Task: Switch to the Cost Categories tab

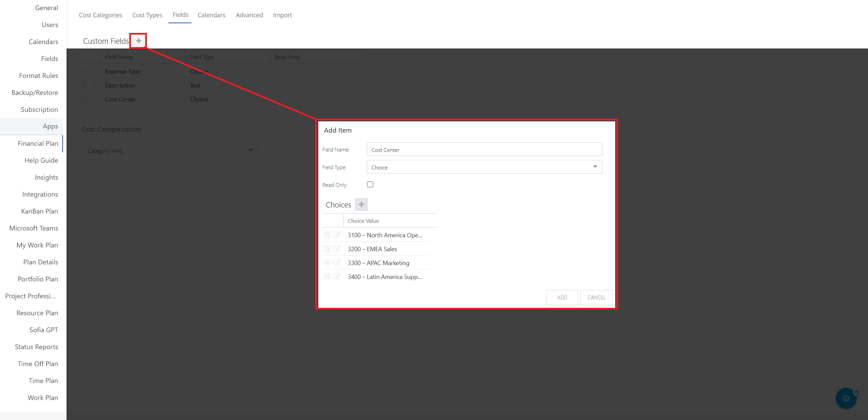Action: pyautogui.click(x=100, y=15)
